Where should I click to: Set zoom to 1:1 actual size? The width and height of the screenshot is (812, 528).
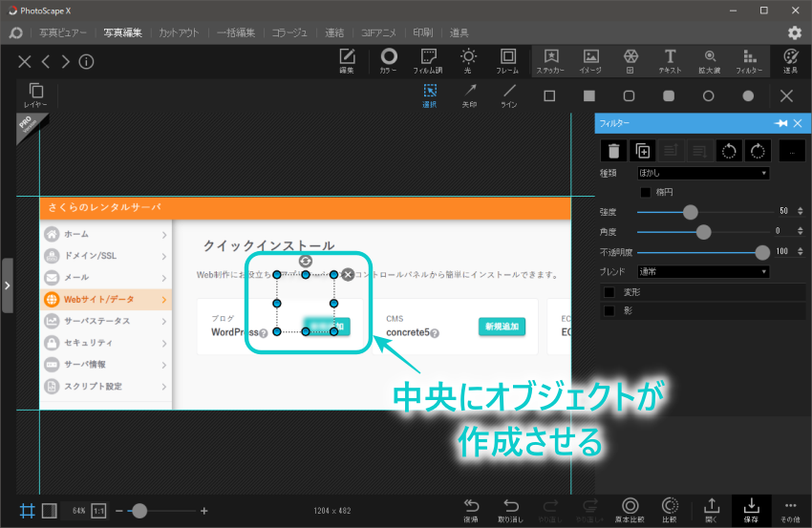98,511
